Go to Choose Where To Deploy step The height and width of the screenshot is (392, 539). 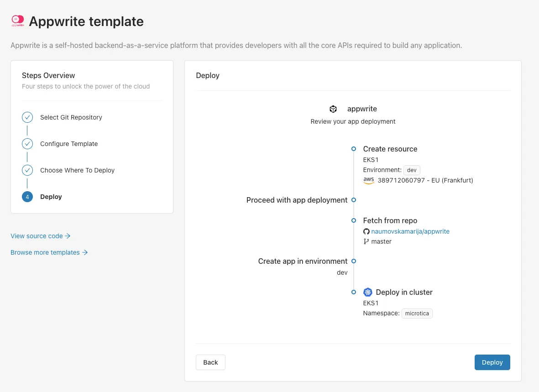coord(77,170)
